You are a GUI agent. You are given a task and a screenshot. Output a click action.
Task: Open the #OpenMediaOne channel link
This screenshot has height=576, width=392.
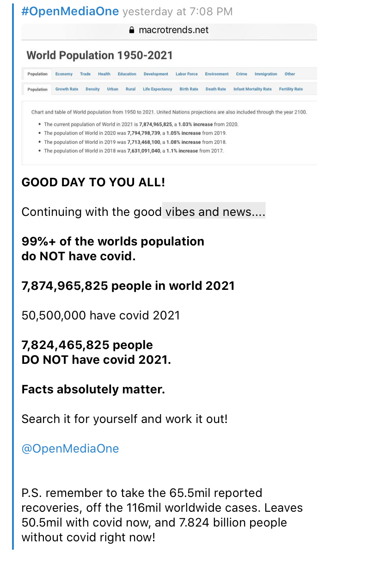coord(70,12)
